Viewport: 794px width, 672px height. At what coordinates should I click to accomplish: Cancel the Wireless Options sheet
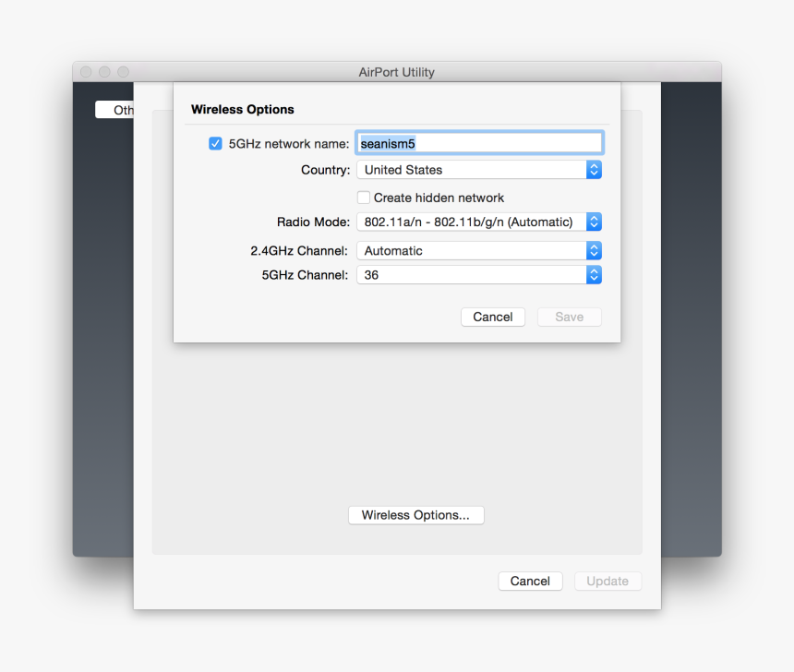click(x=493, y=317)
